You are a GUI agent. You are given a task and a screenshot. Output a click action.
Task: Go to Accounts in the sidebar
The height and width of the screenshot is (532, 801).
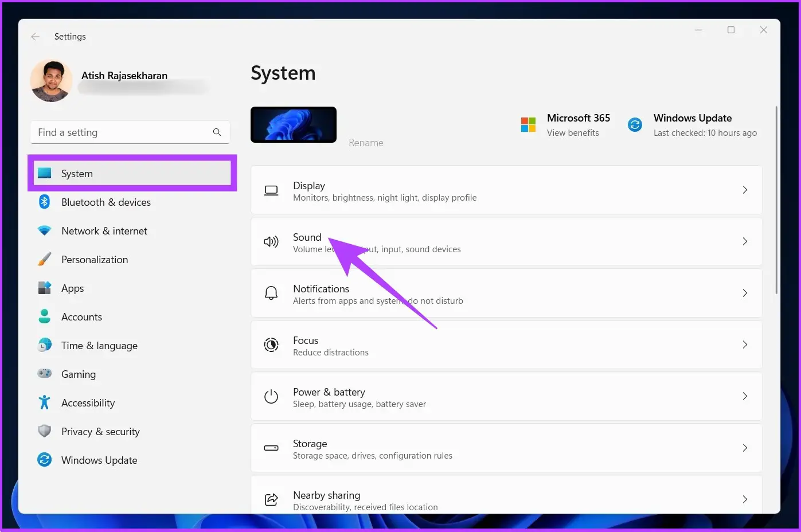(x=81, y=317)
